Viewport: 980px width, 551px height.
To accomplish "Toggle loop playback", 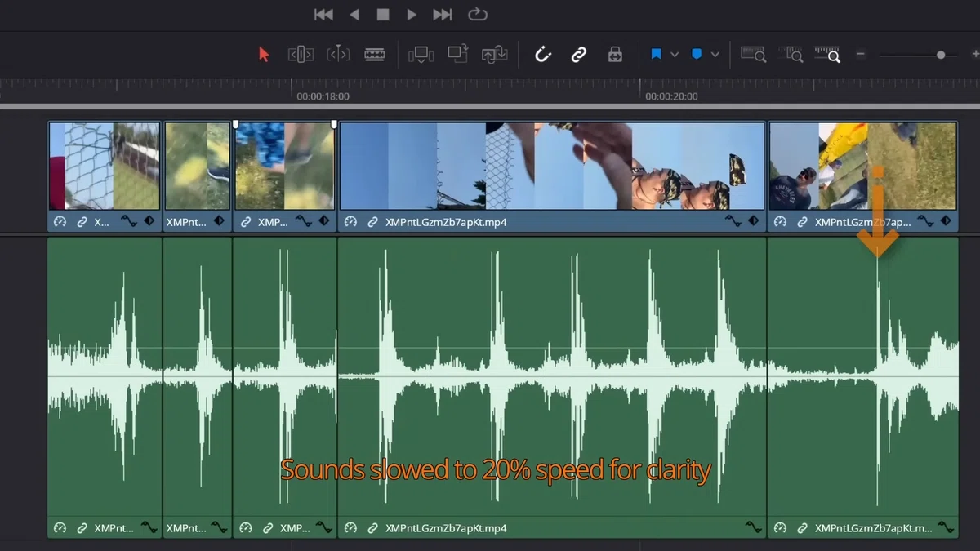I will pyautogui.click(x=478, y=14).
